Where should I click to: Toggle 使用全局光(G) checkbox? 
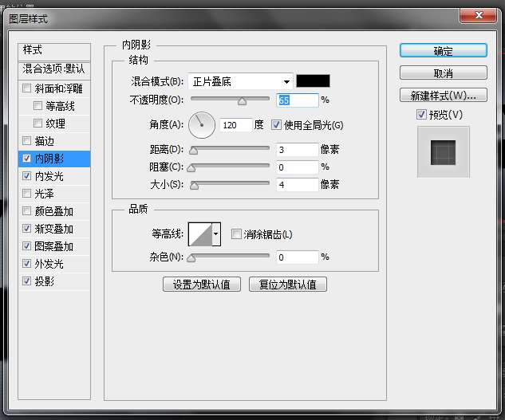[276, 125]
